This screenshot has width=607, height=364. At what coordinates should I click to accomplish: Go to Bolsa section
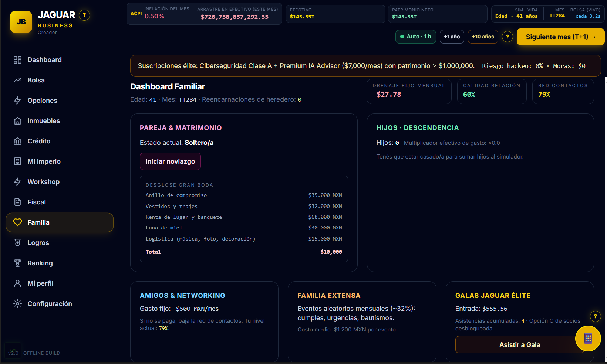60,80
